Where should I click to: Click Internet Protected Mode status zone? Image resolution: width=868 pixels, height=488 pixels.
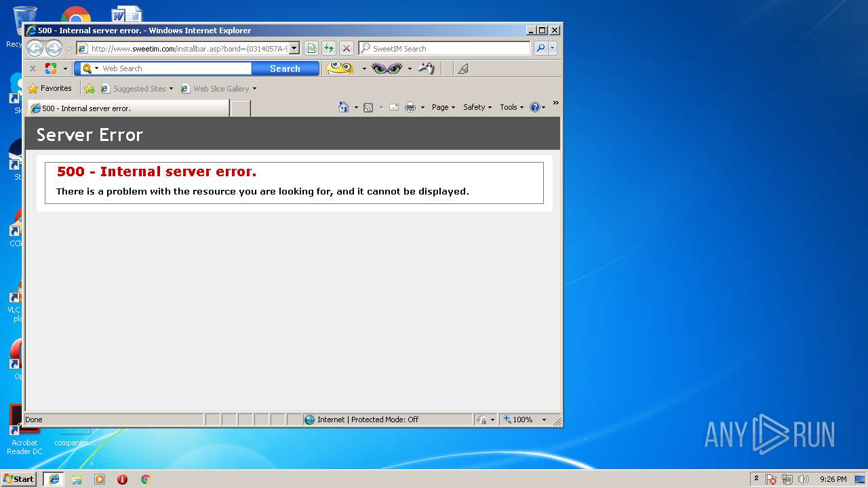[387, 420]
